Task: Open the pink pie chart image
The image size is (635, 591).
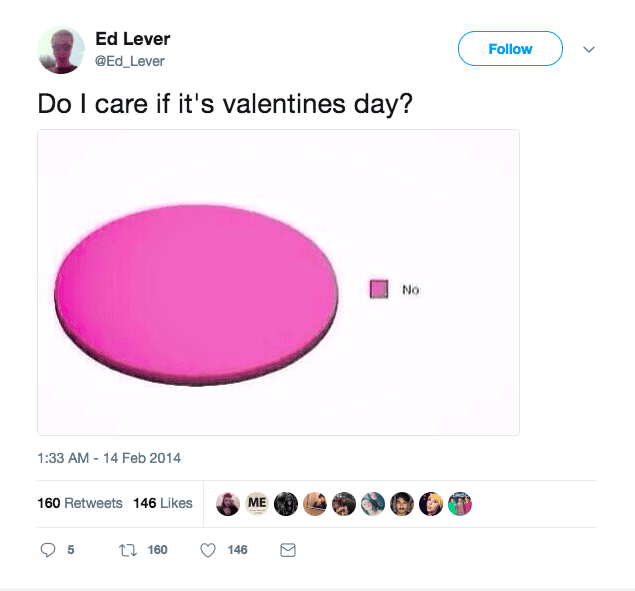Action: pyautogui.click(x=278, y=282)
